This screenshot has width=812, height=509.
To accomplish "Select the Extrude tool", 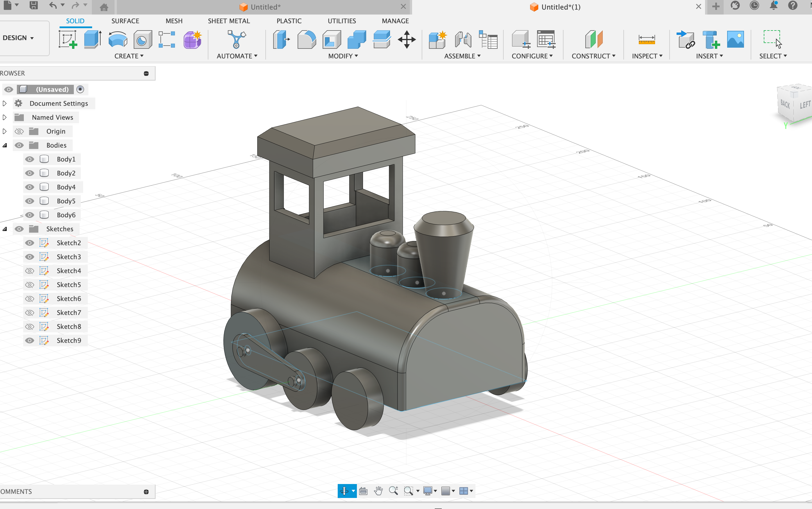I will (93, 40).
